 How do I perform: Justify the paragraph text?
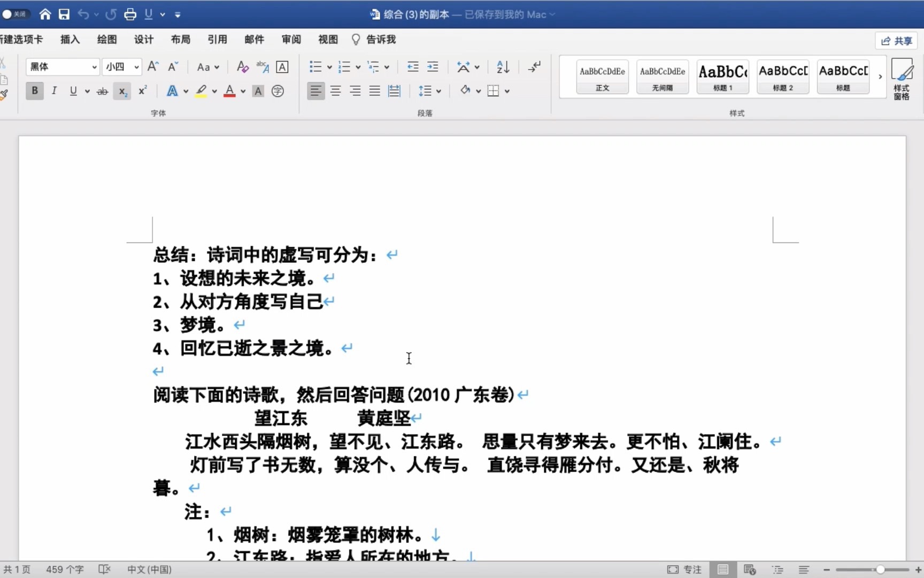click(x=374, y=91)
